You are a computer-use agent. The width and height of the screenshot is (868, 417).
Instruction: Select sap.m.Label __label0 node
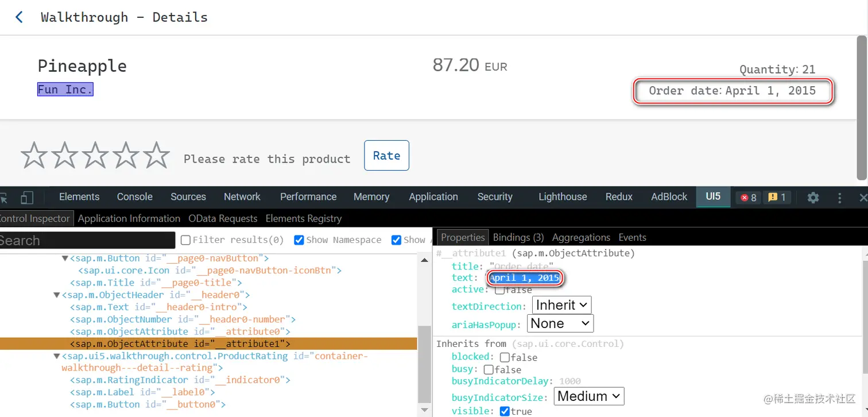pos(142,392)
